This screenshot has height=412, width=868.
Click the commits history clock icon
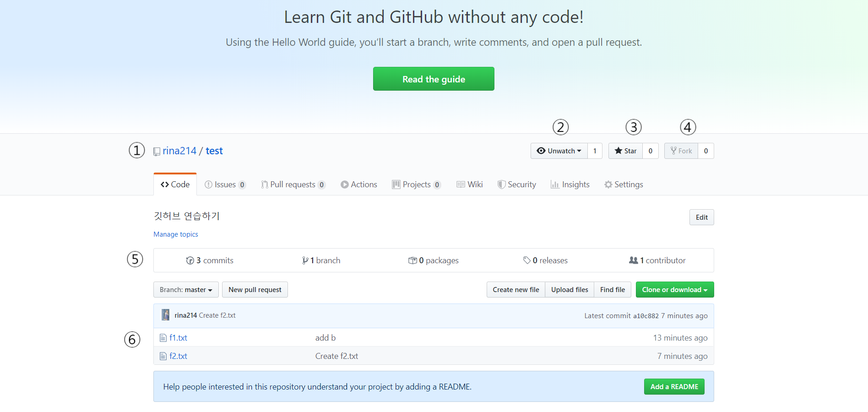190,260
